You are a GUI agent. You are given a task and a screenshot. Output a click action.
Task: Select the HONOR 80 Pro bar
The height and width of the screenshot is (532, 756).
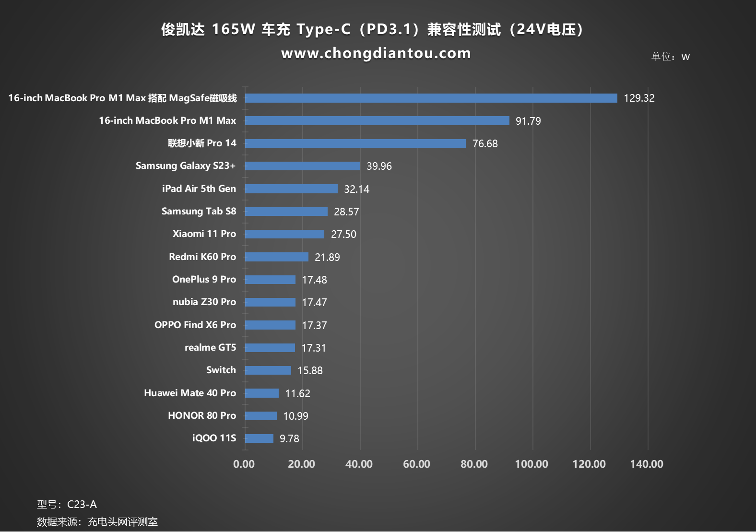pyautogui.click(x=260, y=416)
